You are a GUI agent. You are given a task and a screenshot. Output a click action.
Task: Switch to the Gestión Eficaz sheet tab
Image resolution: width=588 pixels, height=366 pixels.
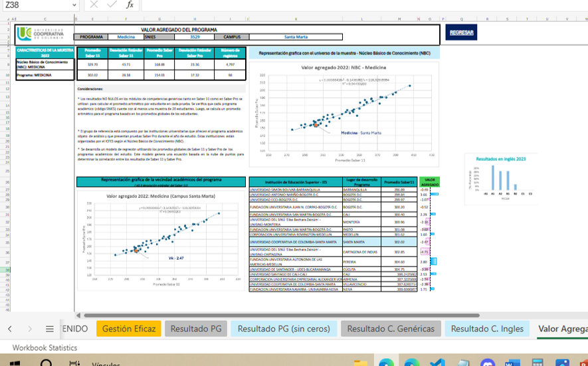[129, 329]
